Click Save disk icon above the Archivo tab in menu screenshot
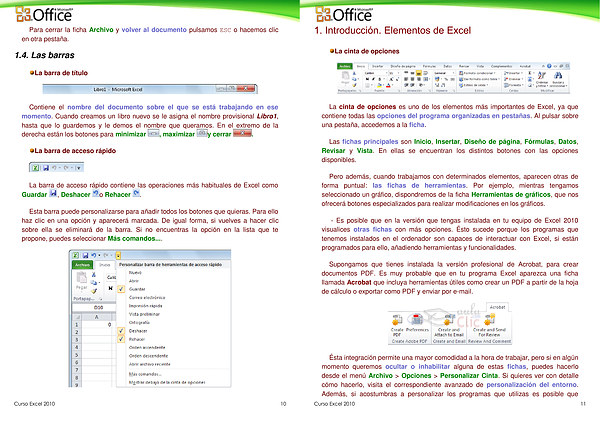 click(85, 255)
